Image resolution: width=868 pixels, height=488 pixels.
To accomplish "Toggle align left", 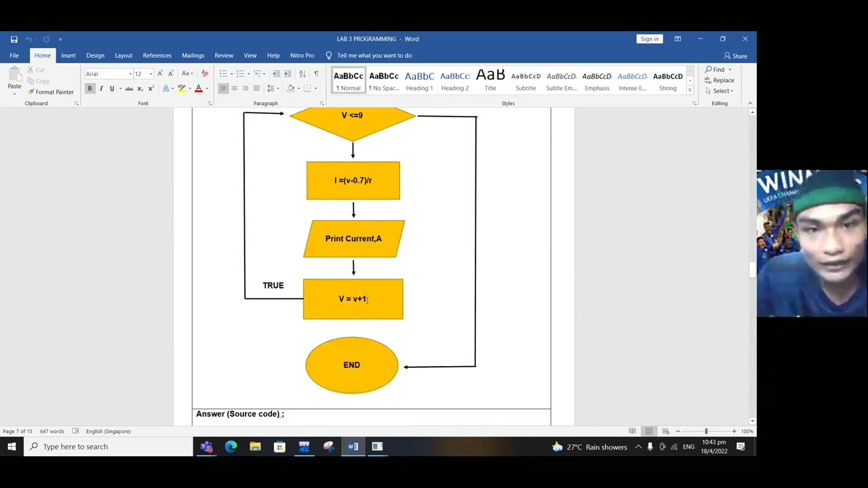I will pos(223,89).
